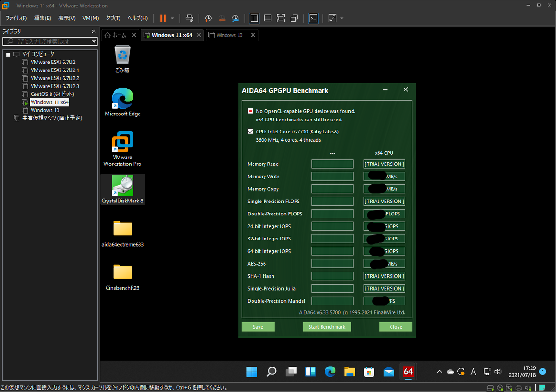
Task: Select CentOS 8 (64 ビット) in library
Action: (x=52, y=94)
